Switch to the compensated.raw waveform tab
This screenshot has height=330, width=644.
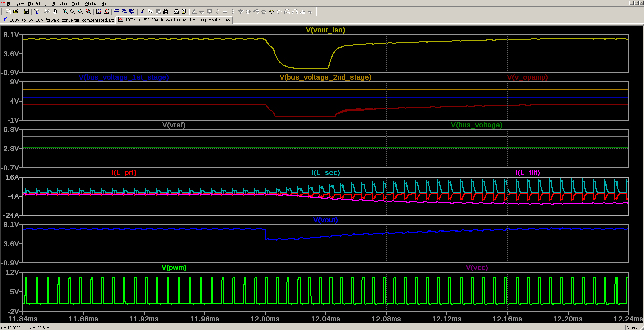[x=174, y=20]
